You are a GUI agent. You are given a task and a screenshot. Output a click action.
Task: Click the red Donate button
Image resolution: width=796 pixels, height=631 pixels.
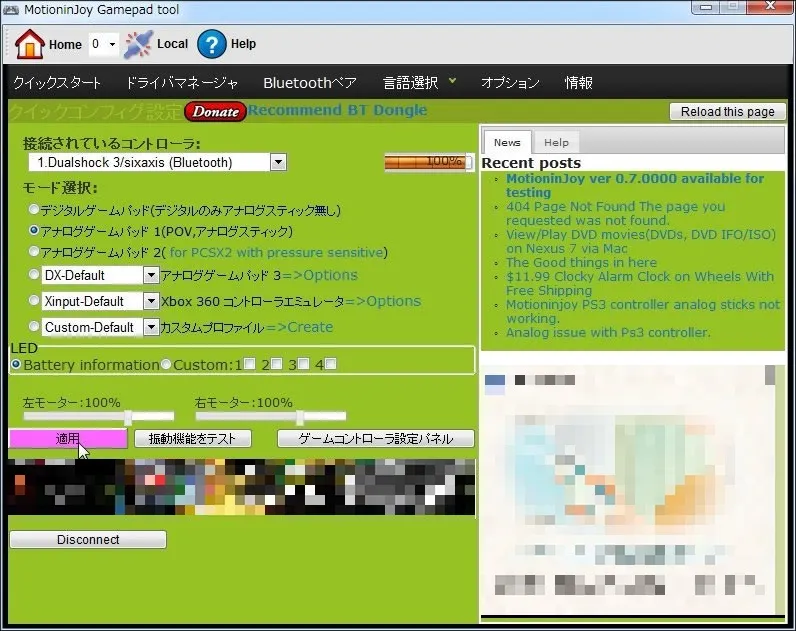215,112
